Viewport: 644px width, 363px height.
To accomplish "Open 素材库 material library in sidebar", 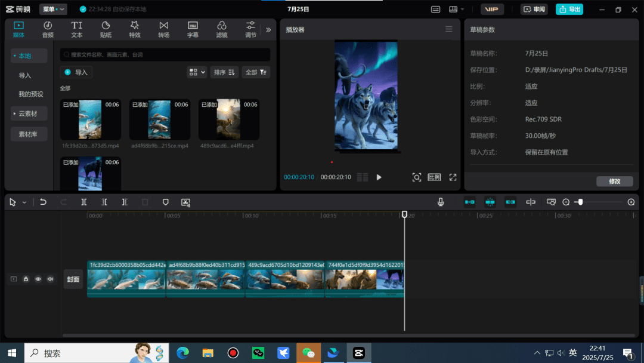I will tap(29, 134).
